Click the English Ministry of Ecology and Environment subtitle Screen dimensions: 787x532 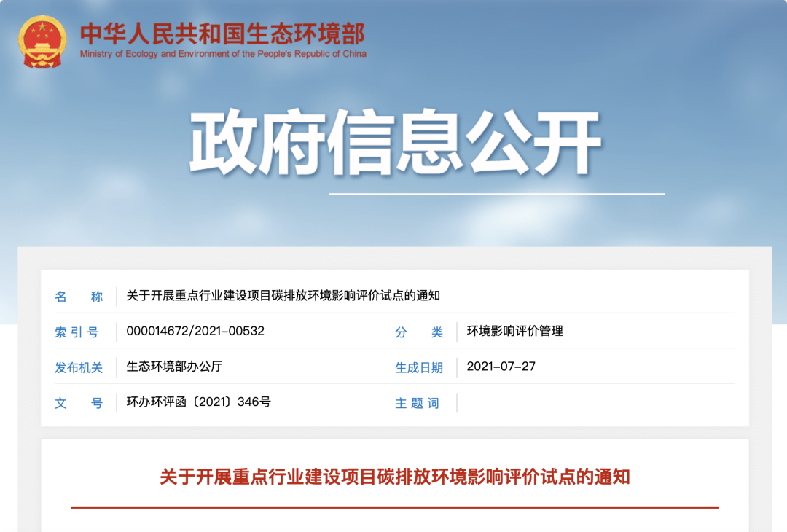(x=223, y=54)
